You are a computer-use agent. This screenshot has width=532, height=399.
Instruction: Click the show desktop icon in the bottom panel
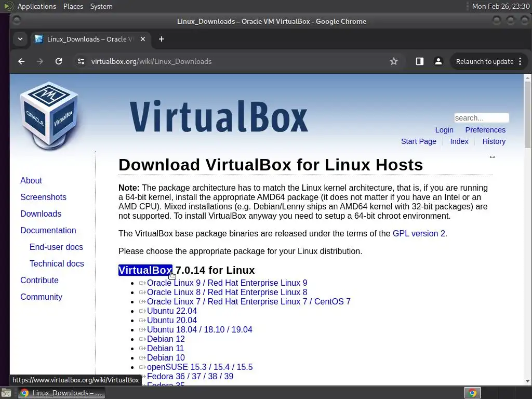pos(6,393)
